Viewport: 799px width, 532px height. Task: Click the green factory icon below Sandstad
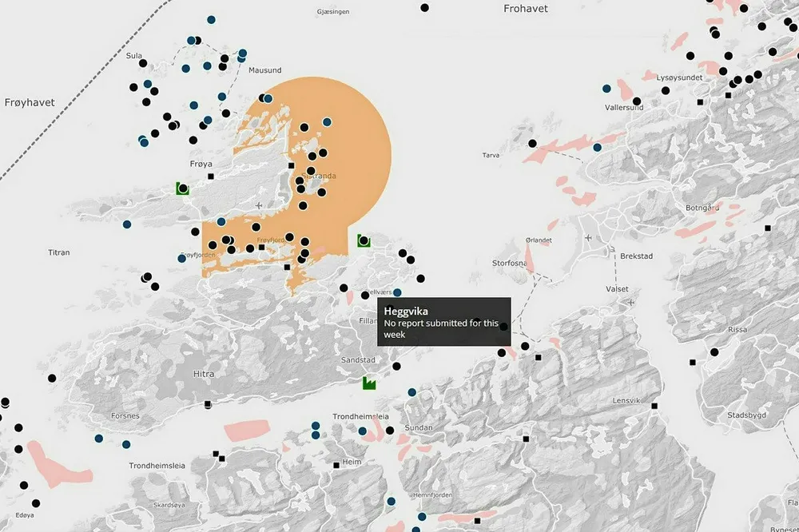[x=369, y=383]
